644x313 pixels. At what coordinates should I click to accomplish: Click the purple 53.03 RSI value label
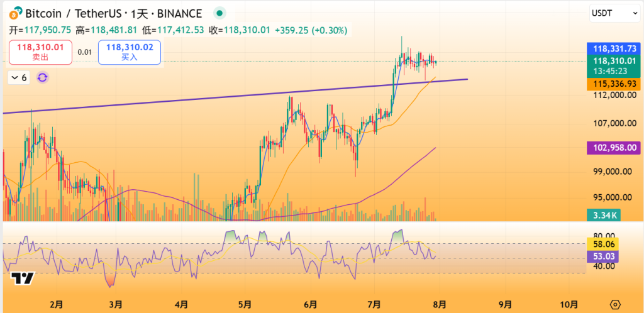[602, 256]
